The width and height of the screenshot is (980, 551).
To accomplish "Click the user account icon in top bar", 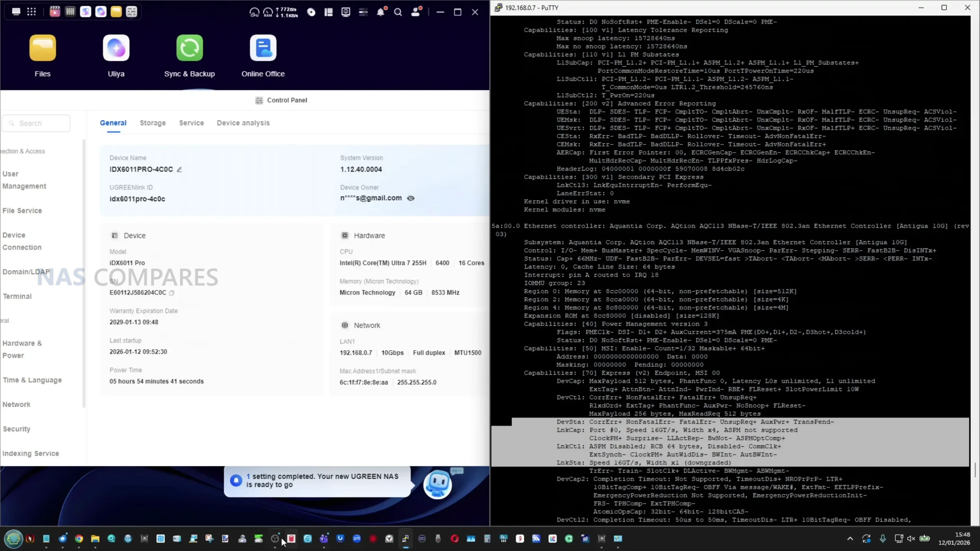I will 416,12.
